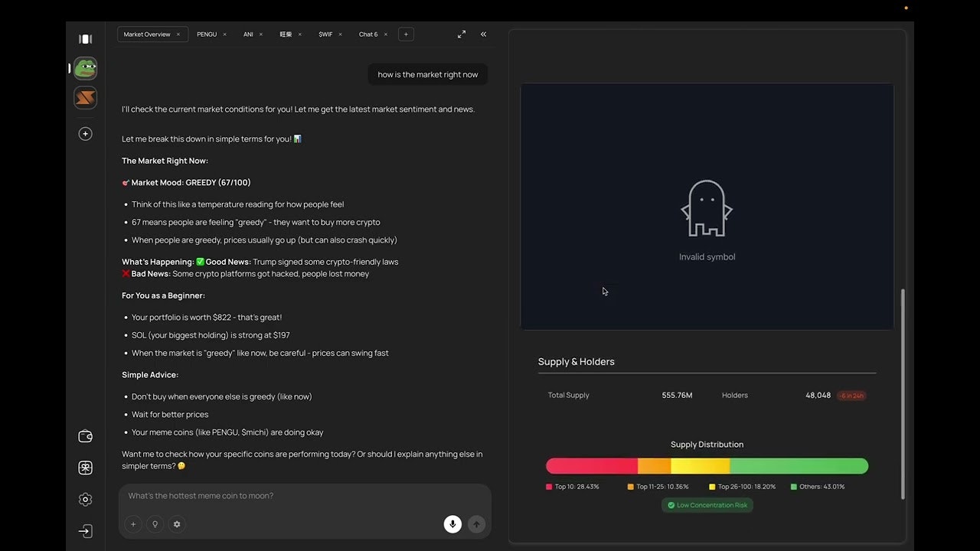Switch to the PENGU tab

206,34
